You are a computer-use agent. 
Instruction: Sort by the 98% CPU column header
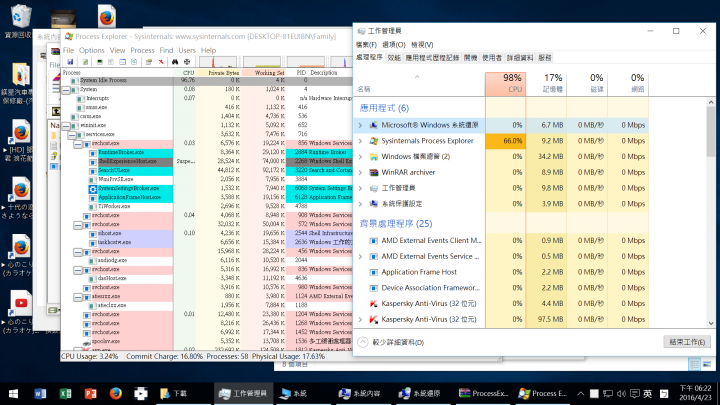click(506, 84)
